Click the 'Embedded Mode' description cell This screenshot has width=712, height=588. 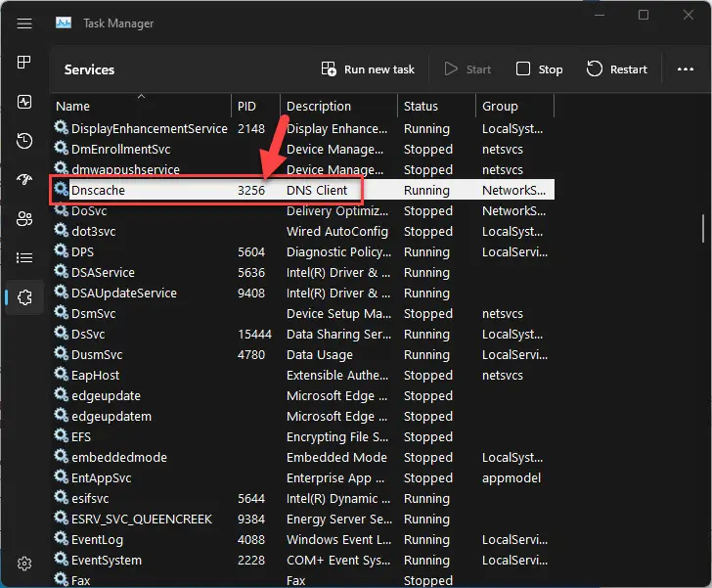[x=336, y=457]
